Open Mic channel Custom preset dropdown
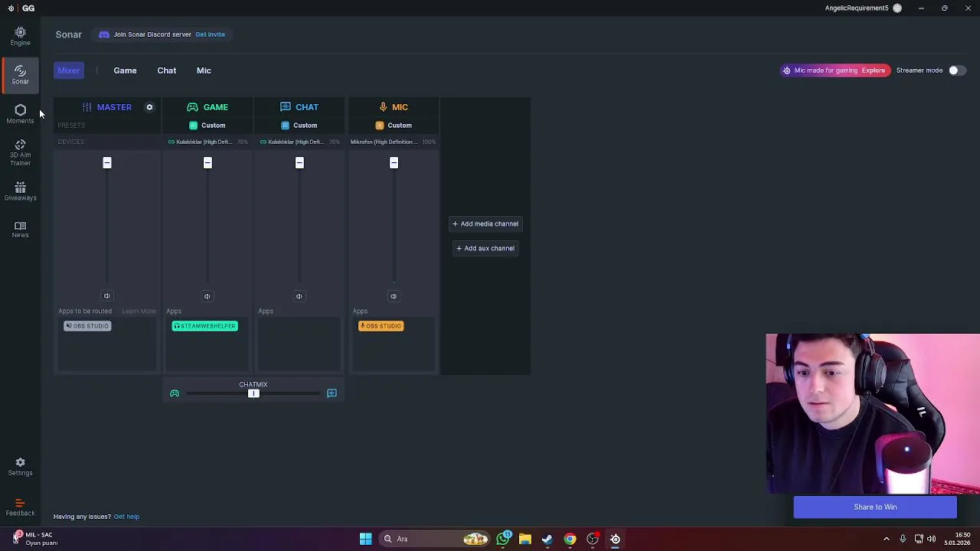The height and width of the screenshot is (551, 980). pyautogui.click(x=394, y=126)
